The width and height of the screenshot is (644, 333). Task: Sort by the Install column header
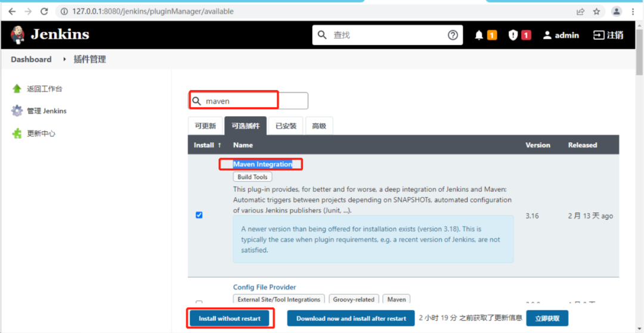[x=208, y=145]
